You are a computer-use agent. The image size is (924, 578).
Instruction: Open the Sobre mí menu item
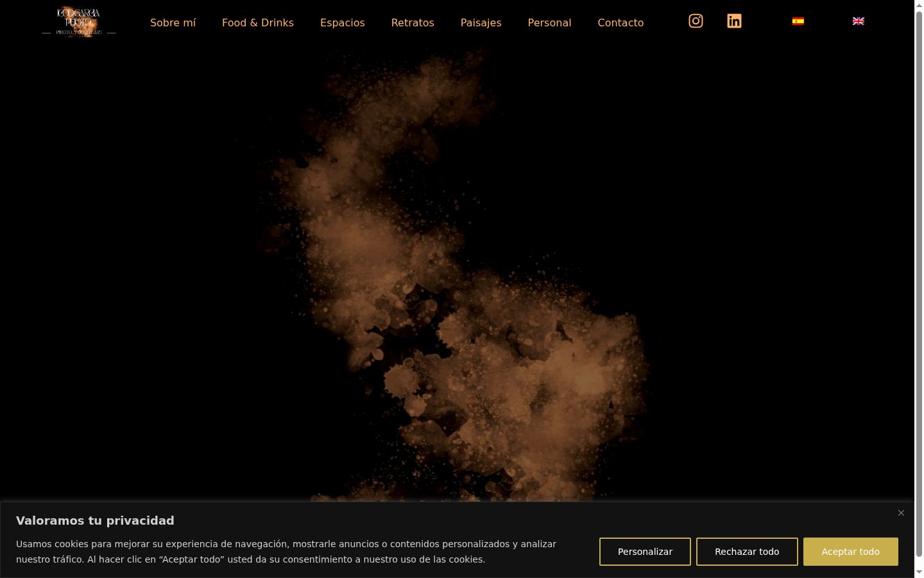pos(173,22)
